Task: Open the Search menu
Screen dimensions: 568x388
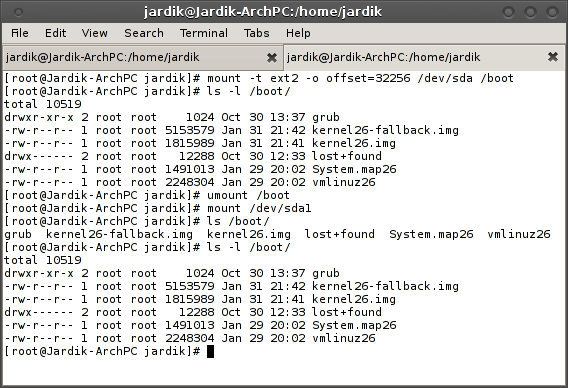Action: tap(144, 33)
